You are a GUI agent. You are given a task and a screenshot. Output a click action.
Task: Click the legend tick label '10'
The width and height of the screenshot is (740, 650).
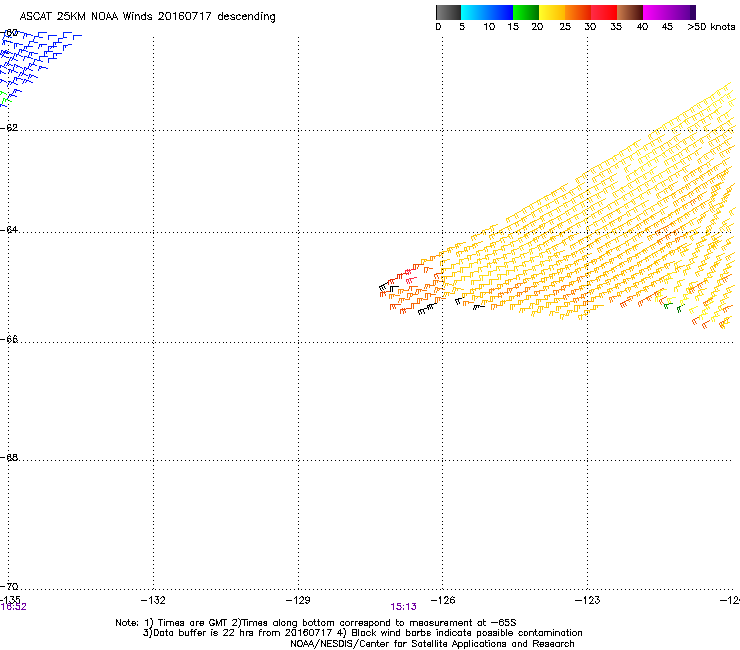click(489, 27)
